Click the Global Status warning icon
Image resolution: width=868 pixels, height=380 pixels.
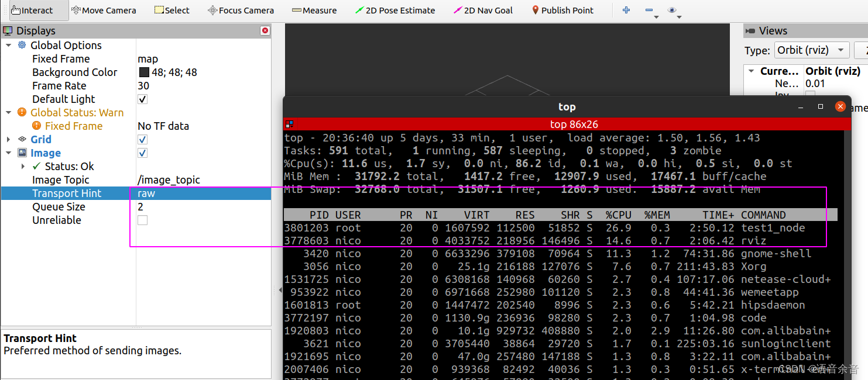pos(22,112)
